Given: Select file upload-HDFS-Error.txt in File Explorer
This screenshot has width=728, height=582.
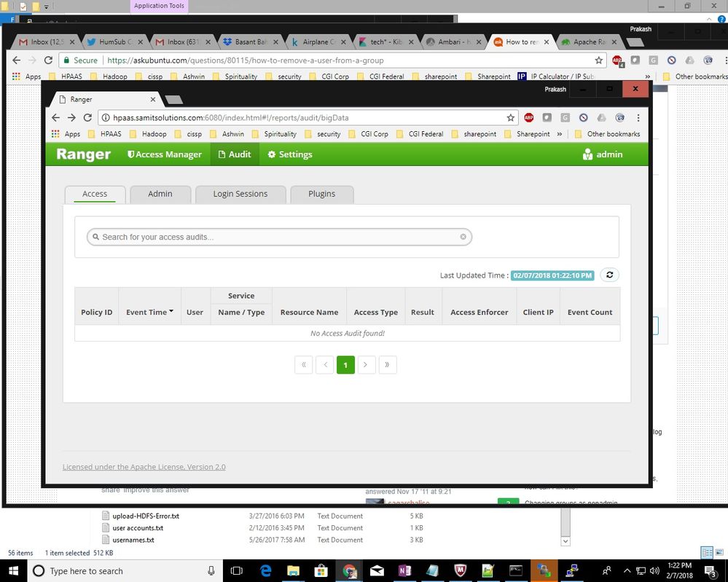Looking at the screenshot, I should click(x=146, y=516).
